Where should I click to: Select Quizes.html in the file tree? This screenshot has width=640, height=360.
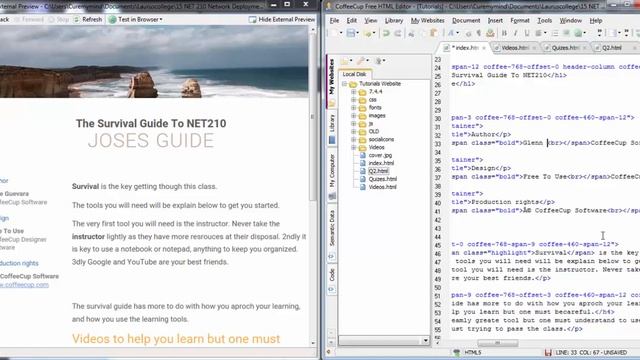(382, 179)
